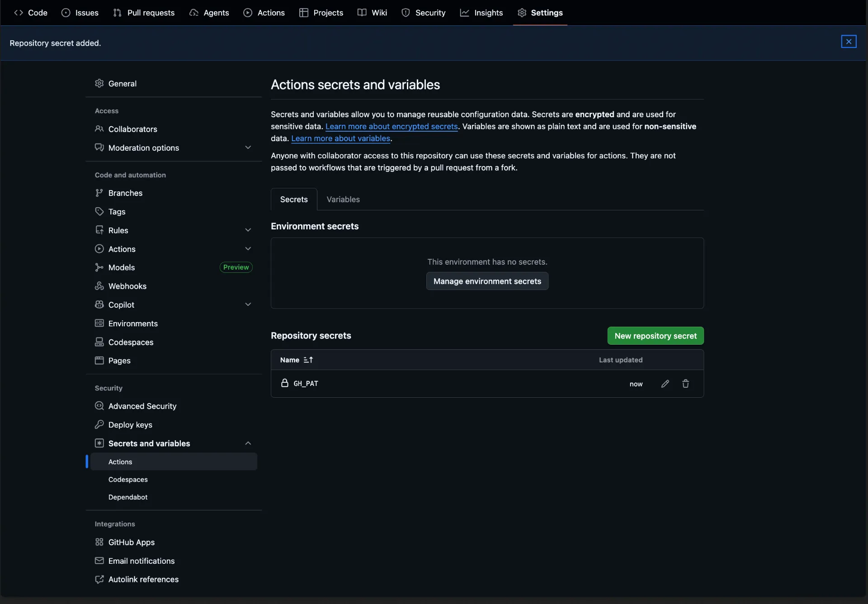This screenshot has height=604, width=868.
Task: Open the Wiki book icon
Action: coord(362,12)
